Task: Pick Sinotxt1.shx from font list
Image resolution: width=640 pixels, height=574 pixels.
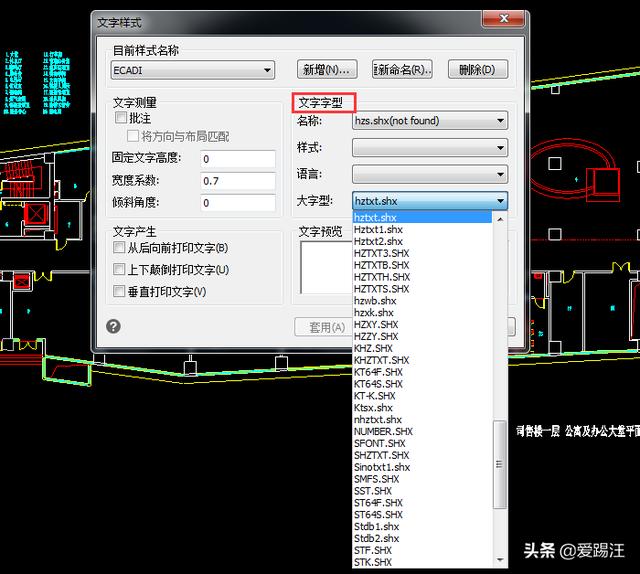Action: pyautogui.click(x=422, y=467)
